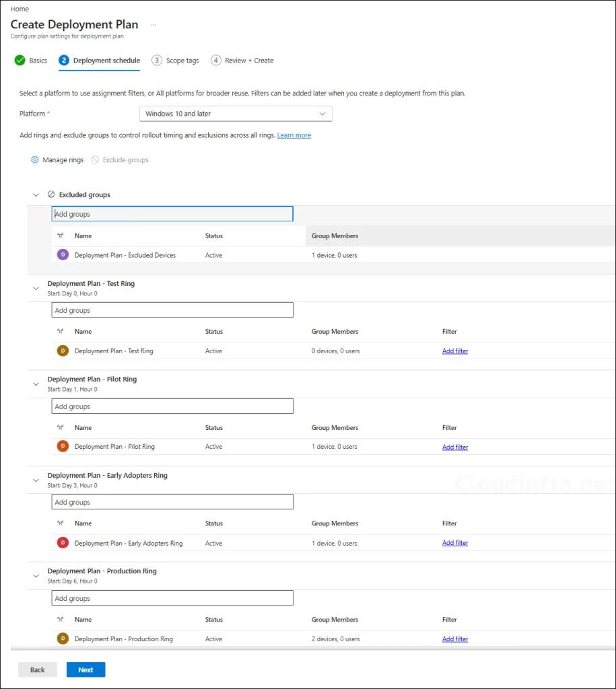Click the '2 devices, 0 users' cell

tap(335, 639)
